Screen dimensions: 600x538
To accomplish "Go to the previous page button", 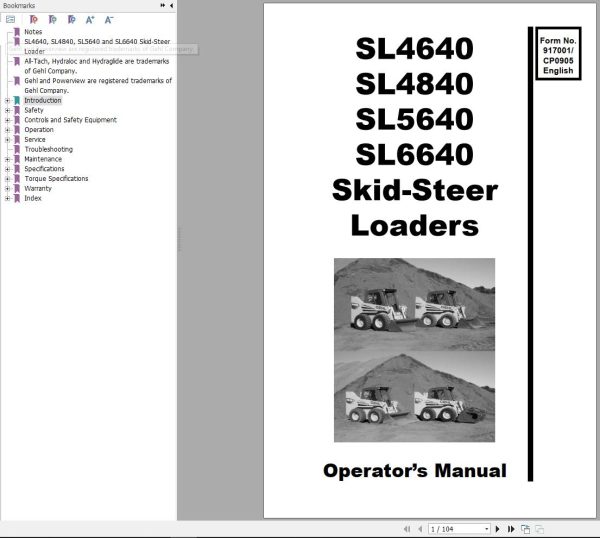I will point(420,529).
